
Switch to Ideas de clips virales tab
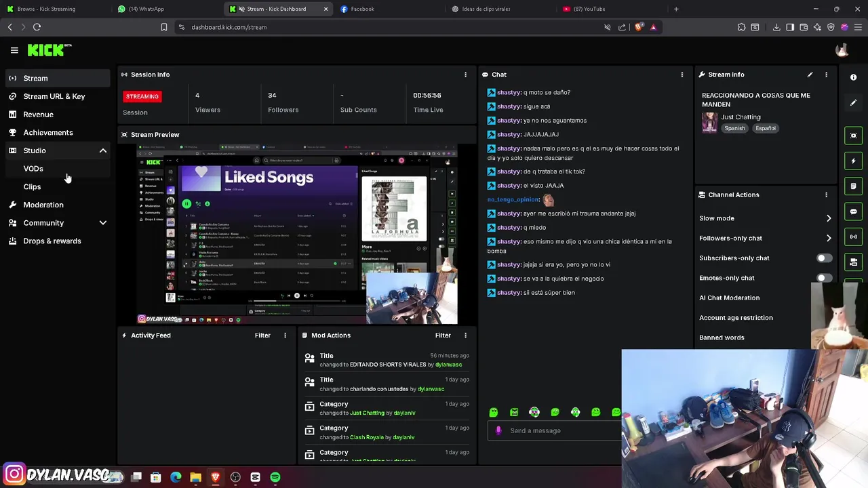coord(502,9)
